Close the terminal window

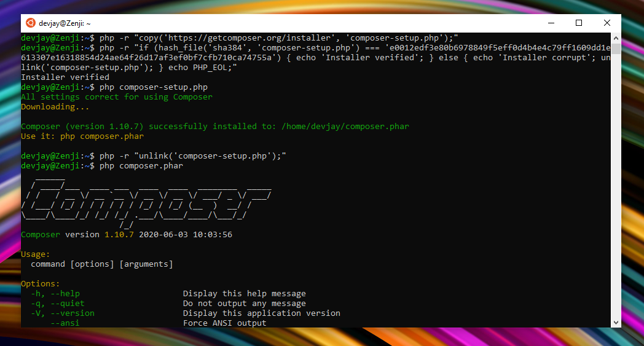click(x=607, y=23)
